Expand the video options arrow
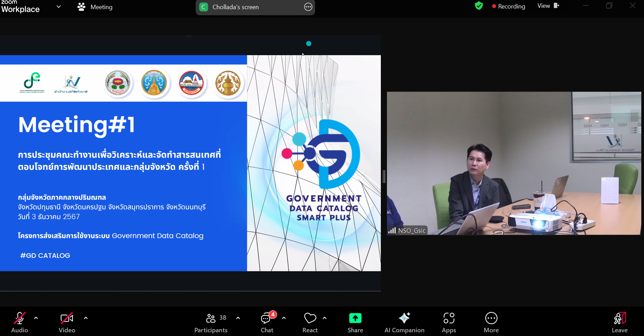 click(86, 318)
